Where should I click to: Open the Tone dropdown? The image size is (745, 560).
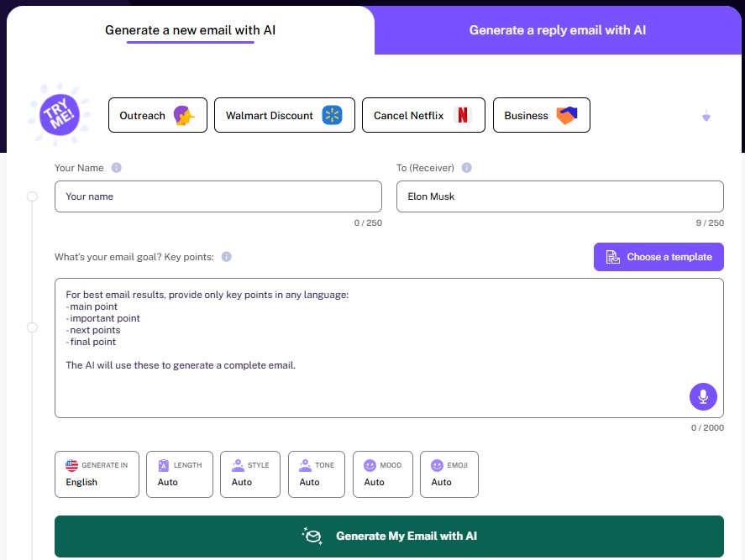tap(317, 474)
